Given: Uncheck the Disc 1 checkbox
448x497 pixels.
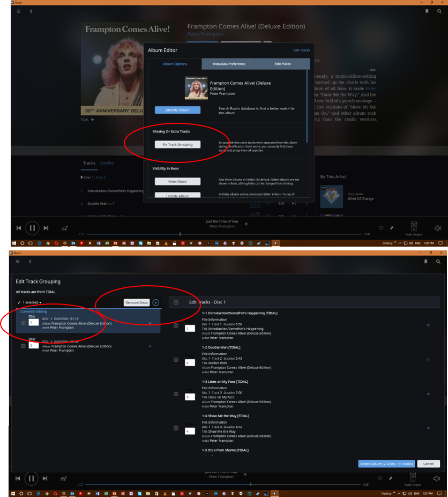Looking at the screenshot, I should [x=23, y=323].
